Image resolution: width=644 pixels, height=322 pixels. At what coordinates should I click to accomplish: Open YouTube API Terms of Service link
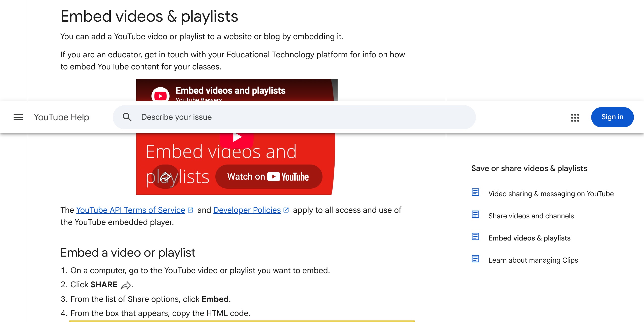tap(131, 210)
